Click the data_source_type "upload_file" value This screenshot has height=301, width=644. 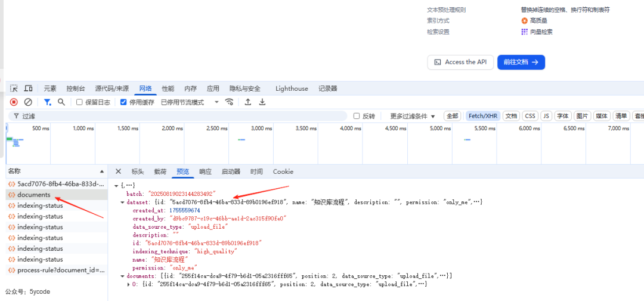(208, 226)
